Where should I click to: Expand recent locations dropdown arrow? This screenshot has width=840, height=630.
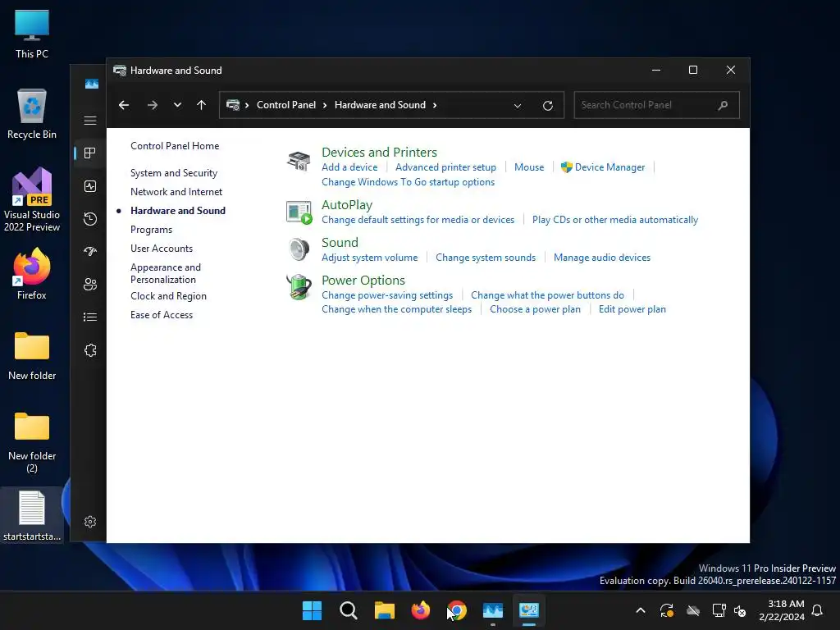click(x=177, y=105)
